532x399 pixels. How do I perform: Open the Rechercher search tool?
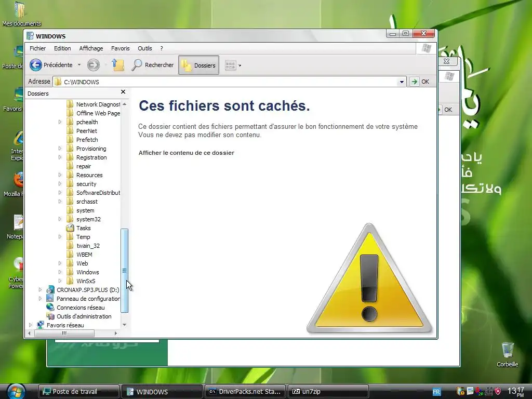point(152,65)
